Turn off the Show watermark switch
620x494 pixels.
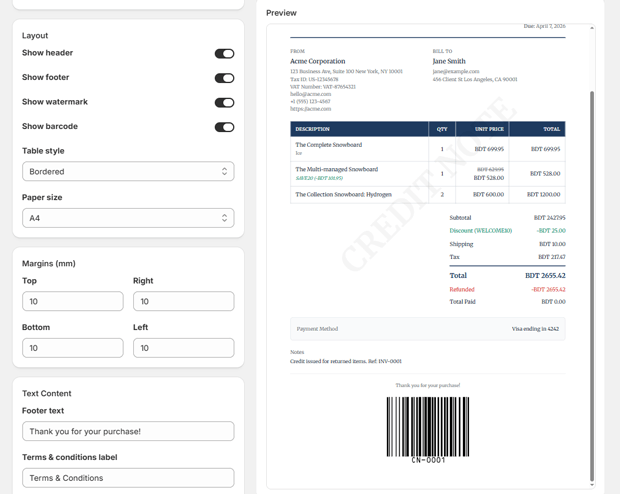pyautogui.click(x=224, y=102)
